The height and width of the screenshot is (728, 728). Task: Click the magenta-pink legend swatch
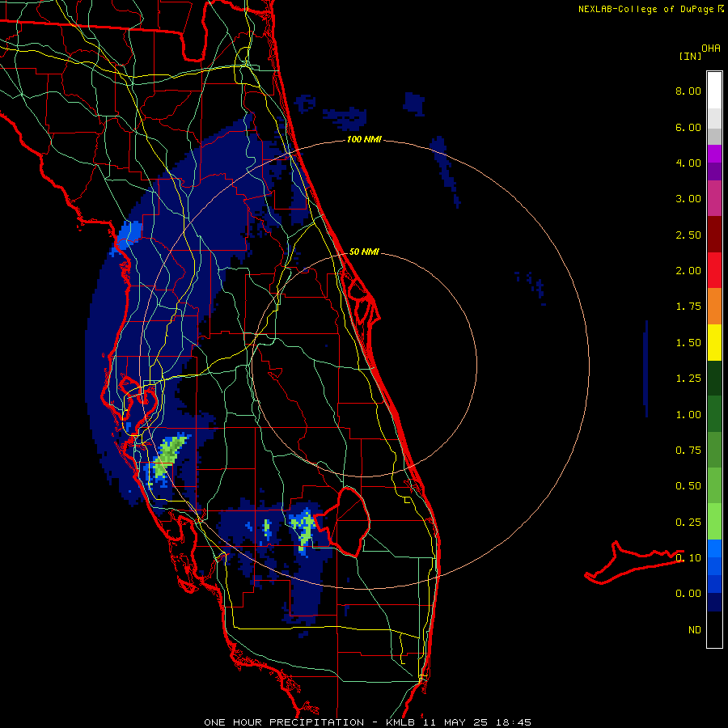(x=714, y=198)
